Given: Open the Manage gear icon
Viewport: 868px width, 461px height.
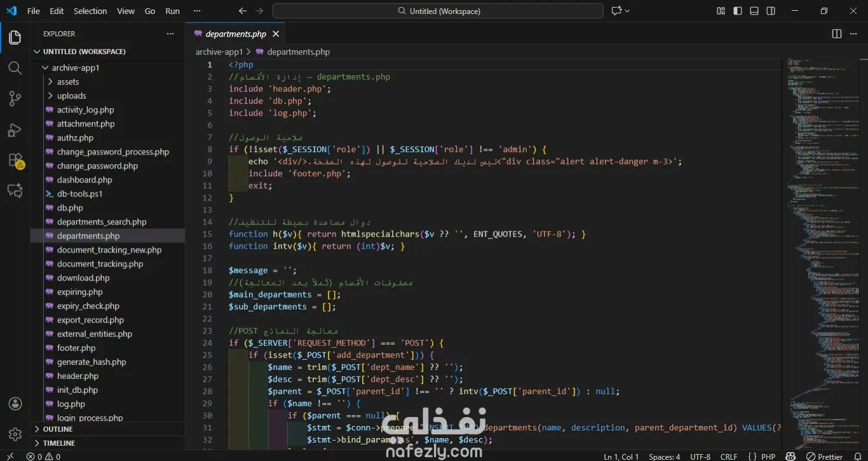Looking at the screenshot, I should pos(15,434).
